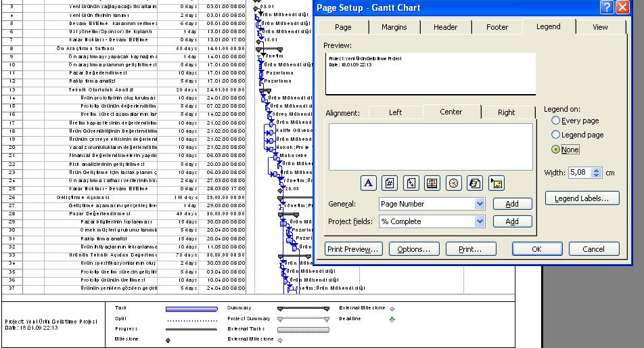Choose the Left alignment tab
The image size is (644, 348).
[x=395, y=112]
